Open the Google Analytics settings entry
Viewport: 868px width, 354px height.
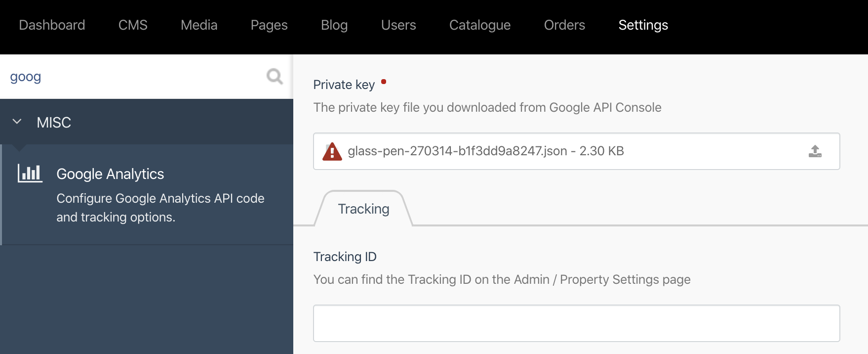pyautogui.click(x=111, y=174)
